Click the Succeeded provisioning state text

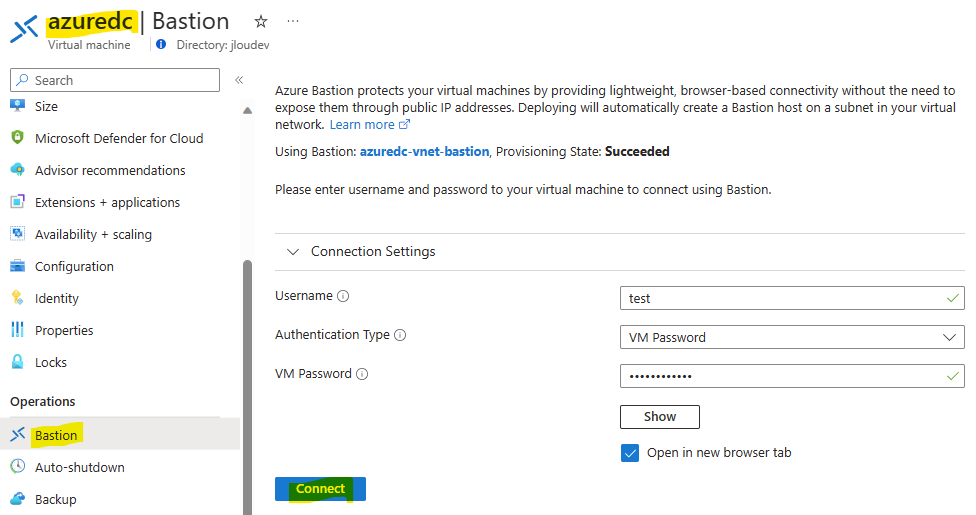point(637,151)
